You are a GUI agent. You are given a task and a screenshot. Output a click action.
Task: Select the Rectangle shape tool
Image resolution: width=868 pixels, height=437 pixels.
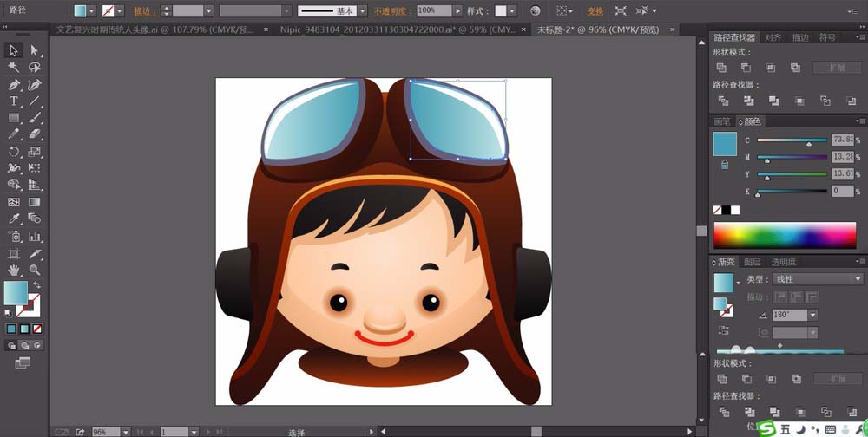click(14, 118)
